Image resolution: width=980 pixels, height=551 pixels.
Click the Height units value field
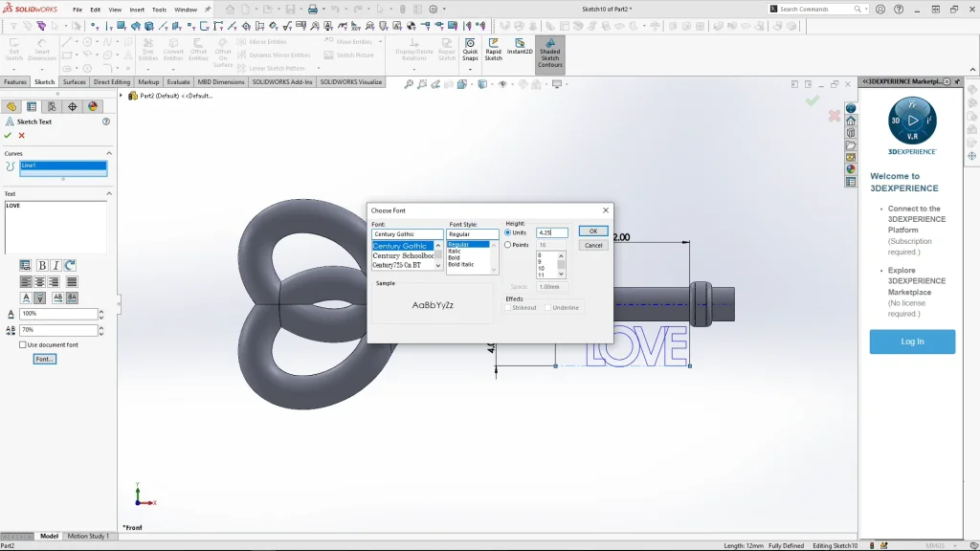point(552,232)
